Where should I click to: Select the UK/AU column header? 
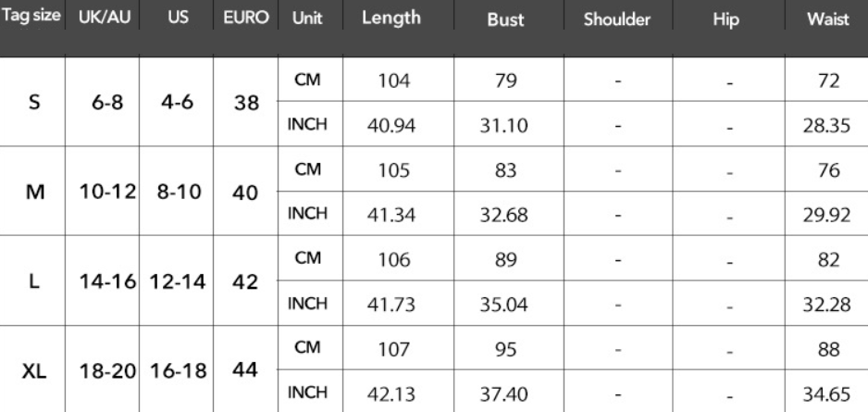click(105, 18)
